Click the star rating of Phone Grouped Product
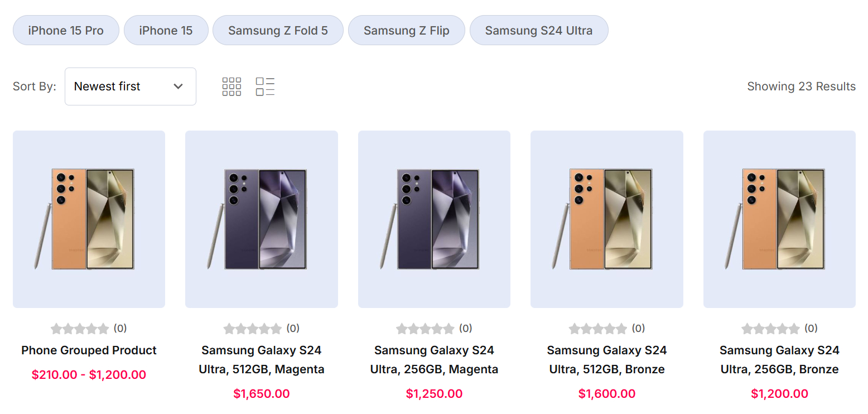Image resolution: width=868 pixels, height=414 pixels. pyautogui.click(x=80, y=329)
